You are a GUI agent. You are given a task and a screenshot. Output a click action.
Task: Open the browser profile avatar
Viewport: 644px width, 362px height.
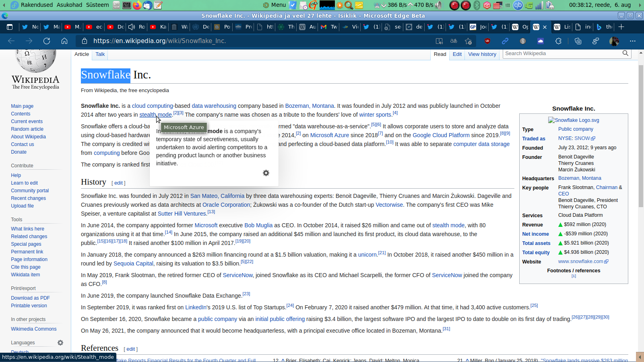point(614,41)
